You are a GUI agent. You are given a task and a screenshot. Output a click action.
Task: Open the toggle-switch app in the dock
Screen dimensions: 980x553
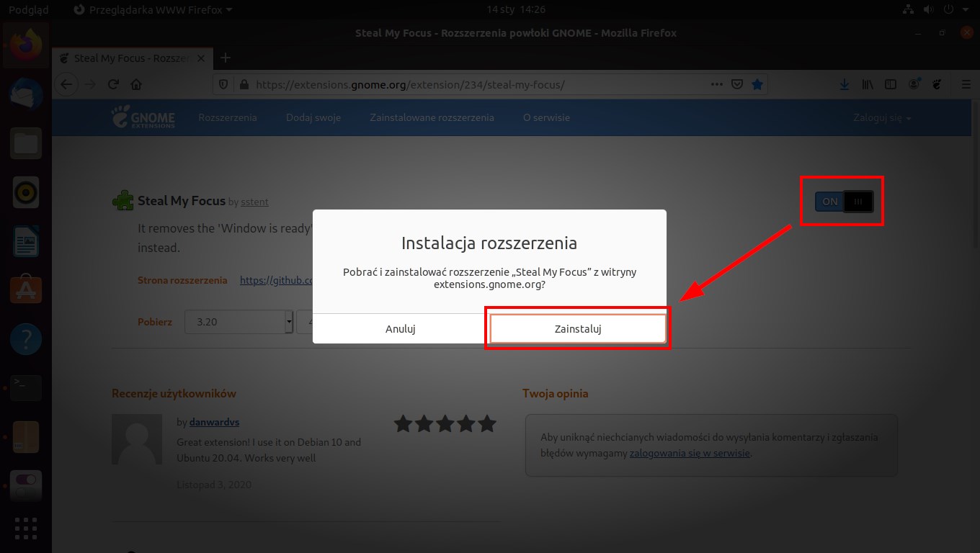tap(26, 485)
